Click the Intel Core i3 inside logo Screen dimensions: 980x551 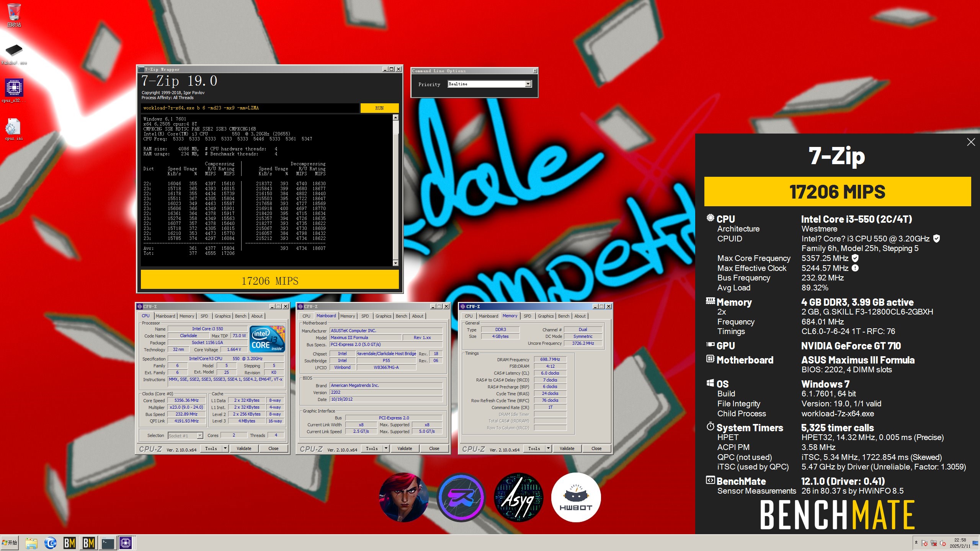point(267,339)
